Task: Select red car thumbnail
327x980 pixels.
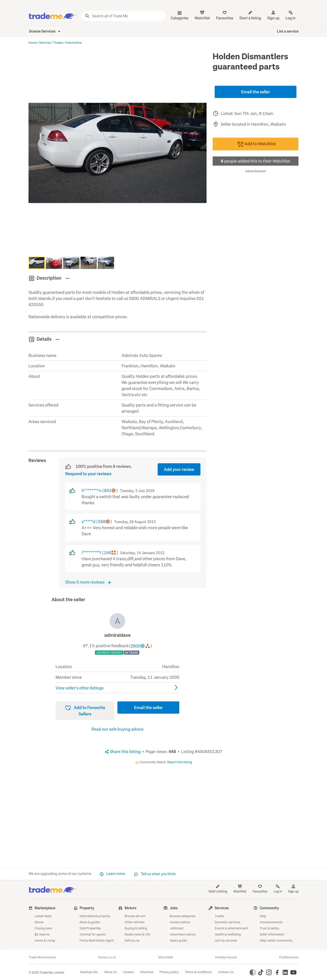Action: 54,263
